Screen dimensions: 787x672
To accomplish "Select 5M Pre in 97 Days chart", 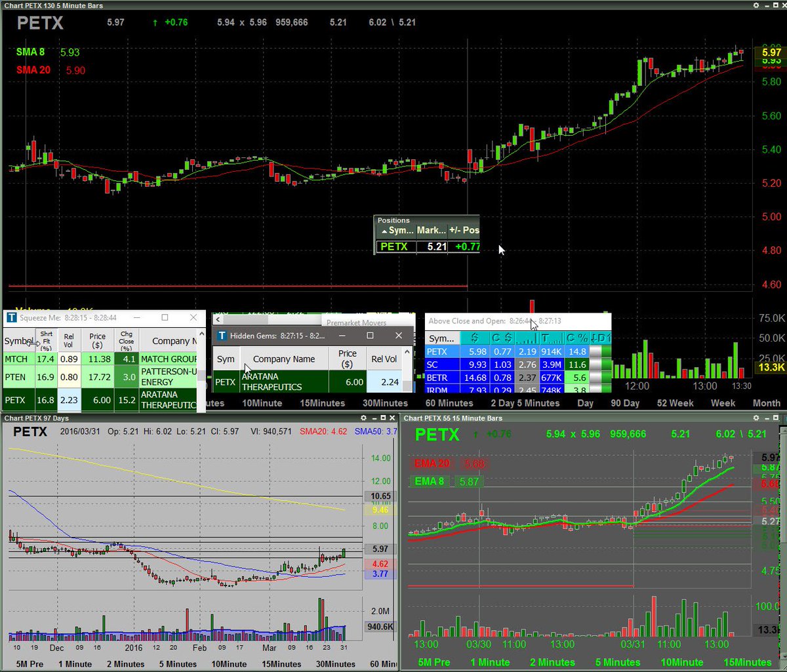I will 30,664.
